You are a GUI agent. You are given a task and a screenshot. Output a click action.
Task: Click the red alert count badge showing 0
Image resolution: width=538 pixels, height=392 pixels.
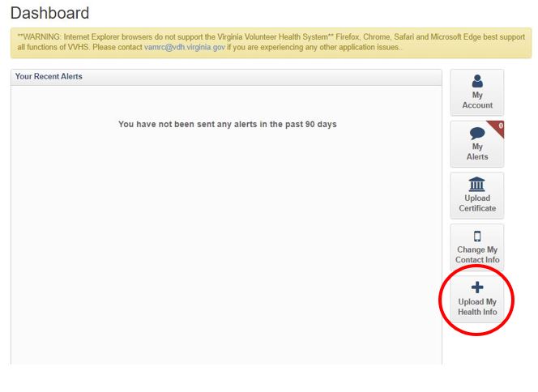(x=499, y=126)
